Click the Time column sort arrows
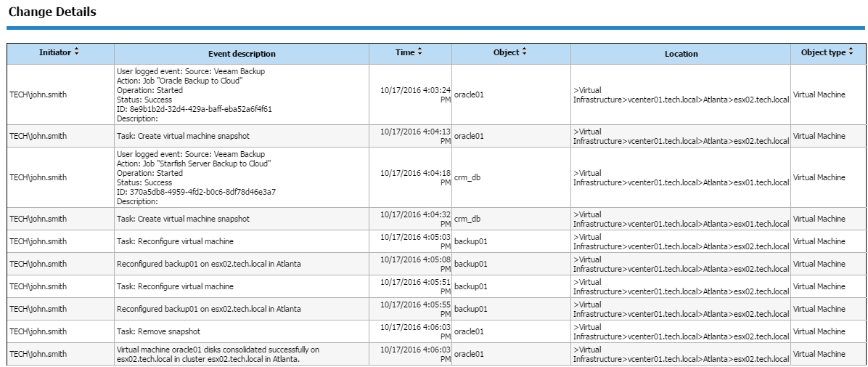The image size is (868, 367). click(x=419, y=52)
